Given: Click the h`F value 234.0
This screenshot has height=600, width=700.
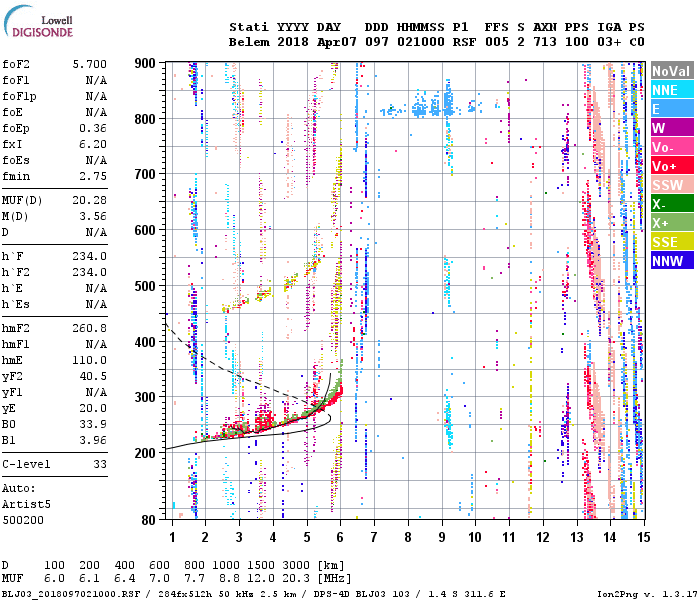Looking at the screenshot, I should pos(90,256).
